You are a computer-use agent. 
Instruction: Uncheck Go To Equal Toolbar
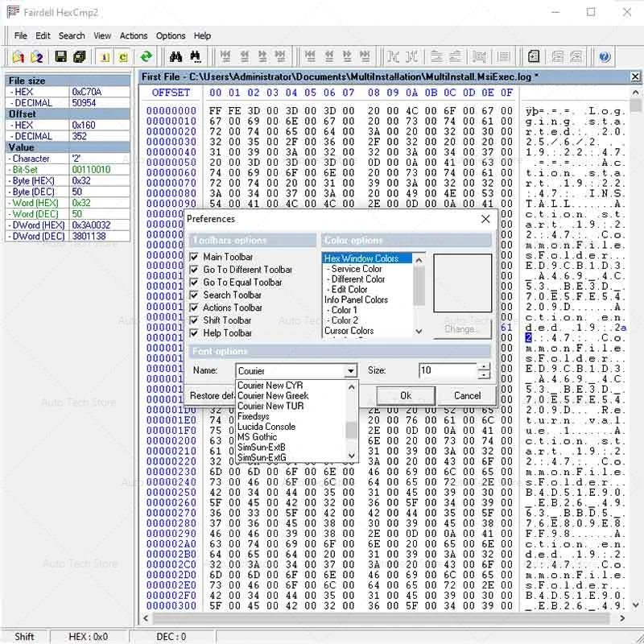(194, 283)
